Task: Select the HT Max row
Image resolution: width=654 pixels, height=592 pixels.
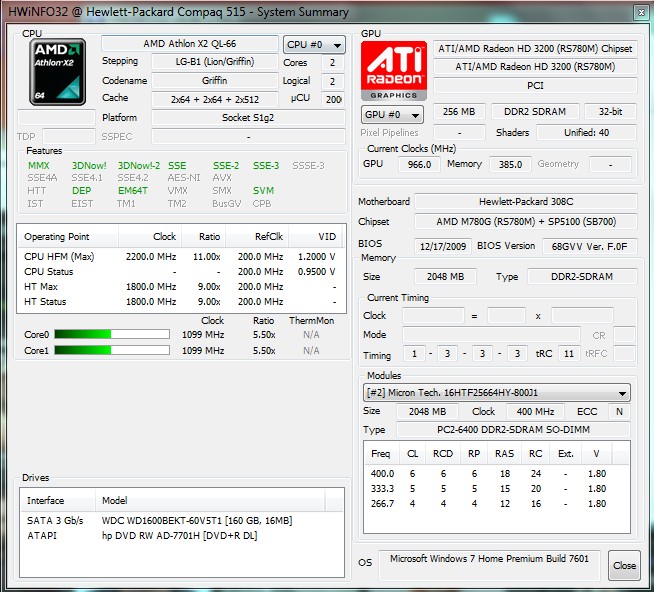Action: point(180,287)
